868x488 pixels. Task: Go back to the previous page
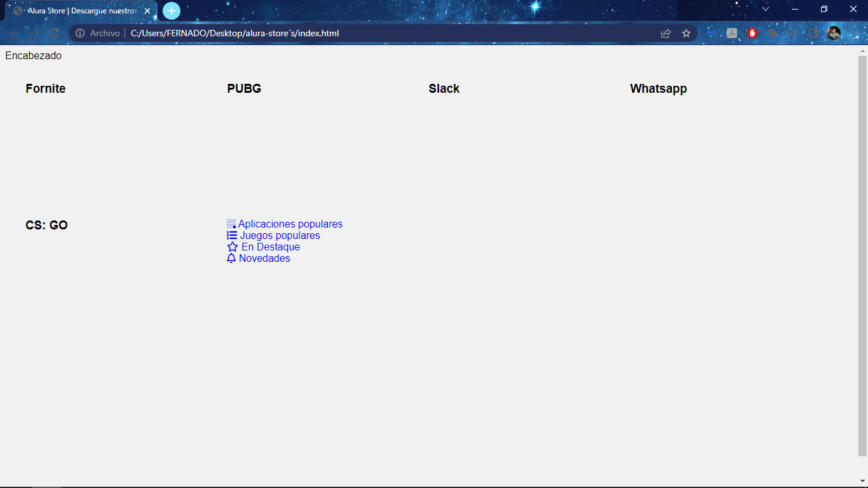coord(14,33)
